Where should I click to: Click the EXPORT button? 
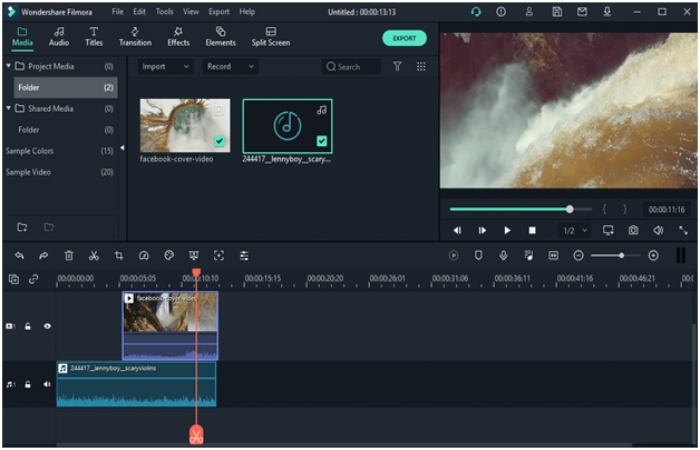point(404,38)
